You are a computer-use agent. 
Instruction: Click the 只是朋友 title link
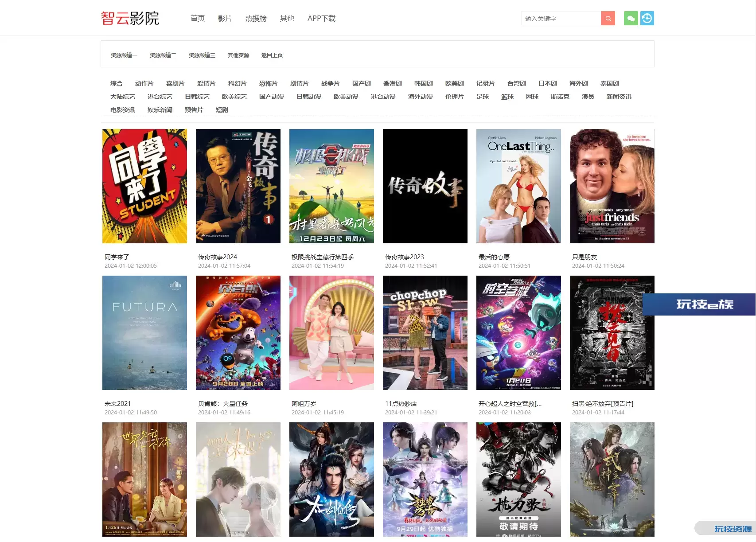point(585,257)
